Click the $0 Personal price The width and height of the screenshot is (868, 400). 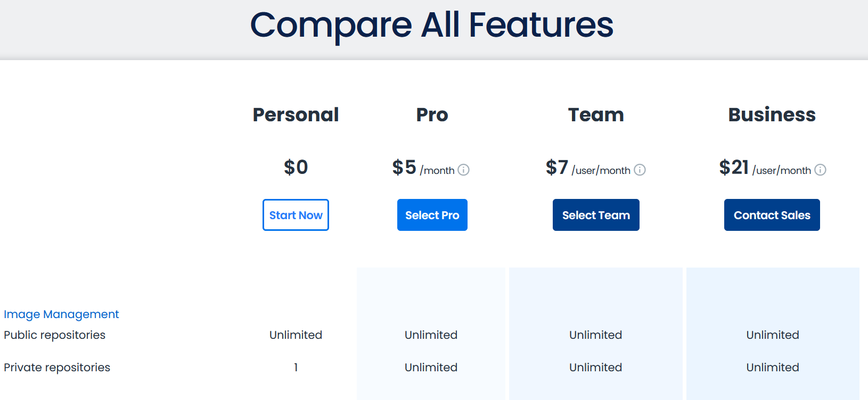296,168
